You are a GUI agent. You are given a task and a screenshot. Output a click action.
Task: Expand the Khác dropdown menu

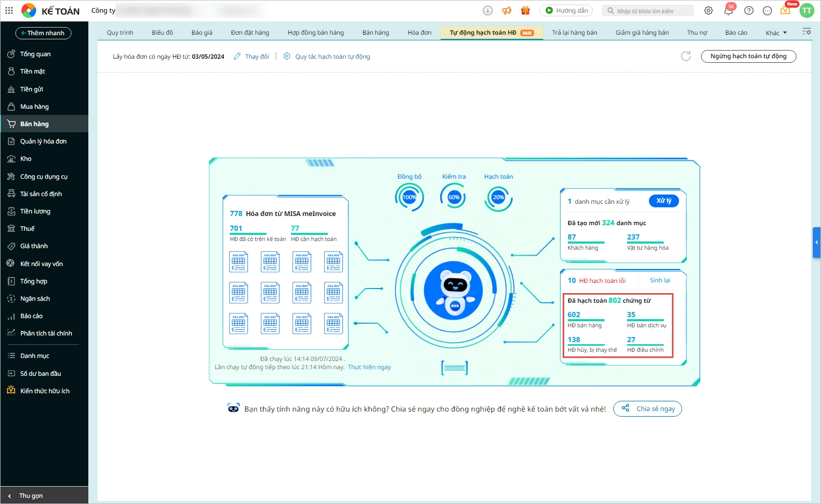(x=776, y=33)
